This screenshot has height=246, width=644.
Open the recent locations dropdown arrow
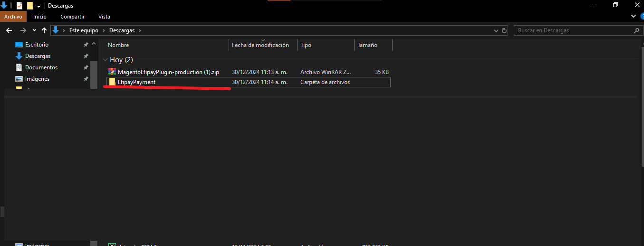34,30
